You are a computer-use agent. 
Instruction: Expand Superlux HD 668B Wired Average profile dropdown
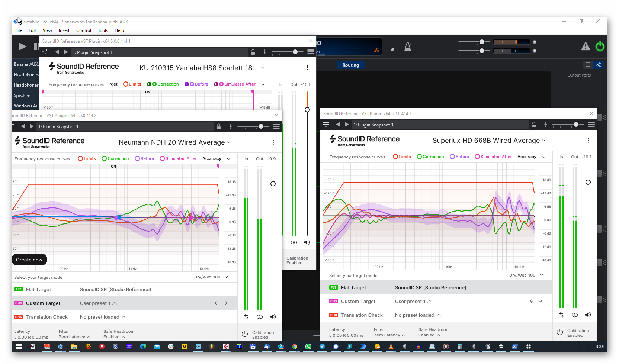(x=489, y=141)
